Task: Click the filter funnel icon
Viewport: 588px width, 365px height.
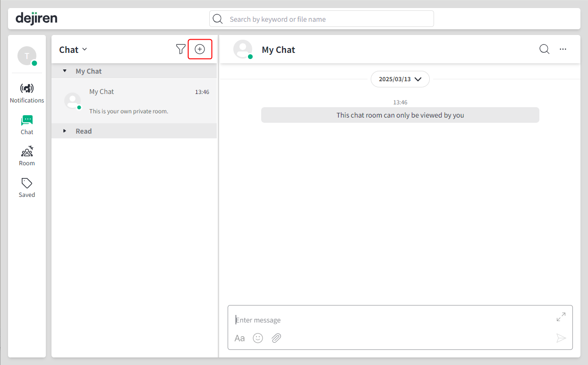Action: coord(180,49)
